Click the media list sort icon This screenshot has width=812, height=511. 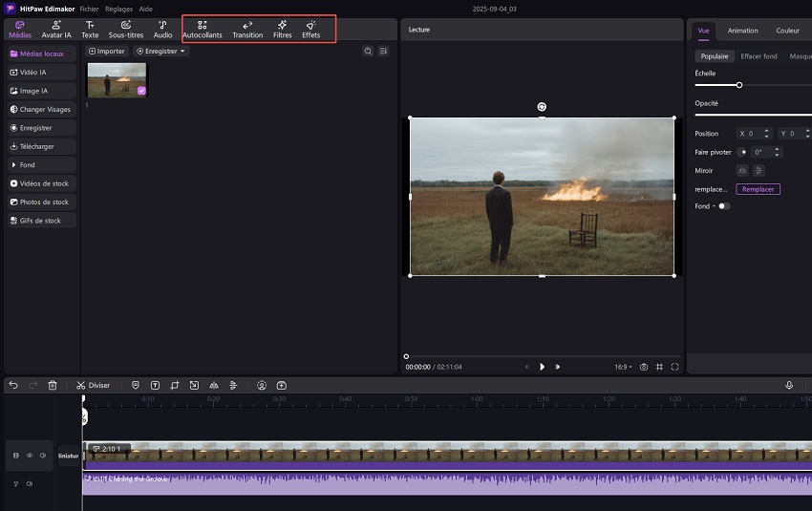click(x=383, y=52)
